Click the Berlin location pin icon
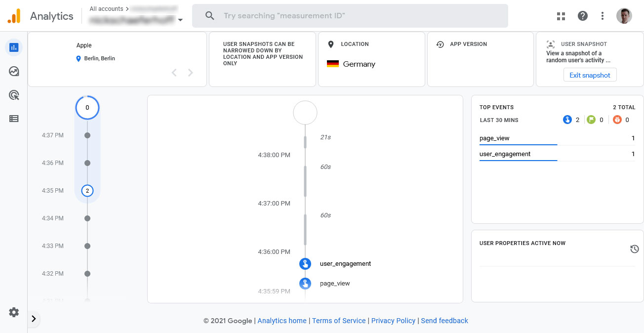 point(79,58)
